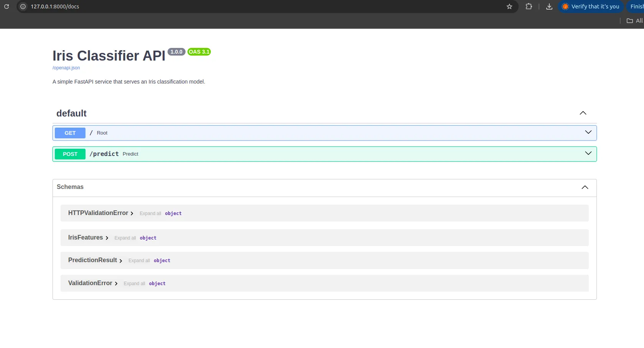644x348 pixels.
Task: Click Expand all for PredictionResult
Action: click(139, 261)
